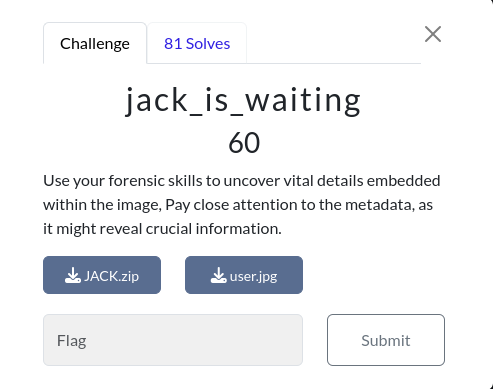493x389 pixels.
Task: Focus the Flag input field
Action: (173, 340)
